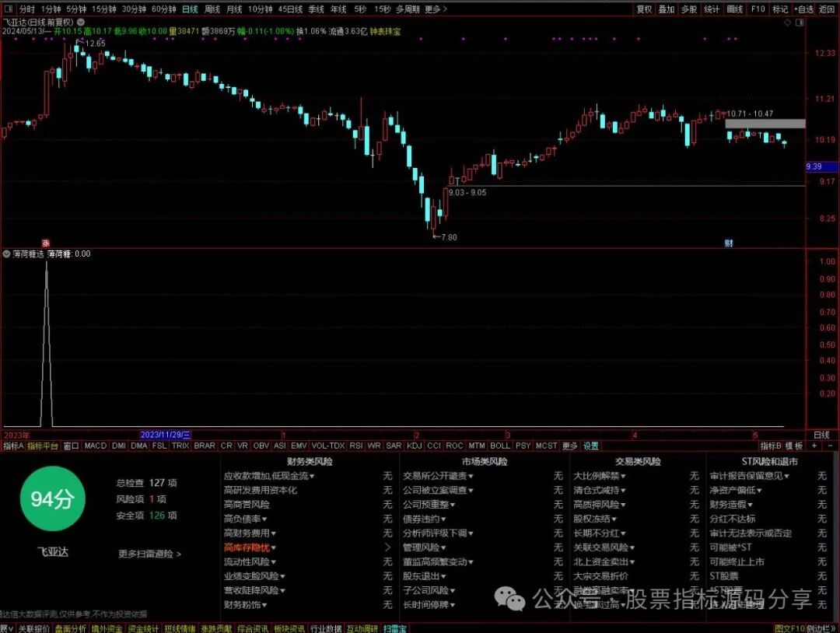This screenshot has width=840, height=633.
Task: Select the 30分钟 period
Action: pos(134,9)
